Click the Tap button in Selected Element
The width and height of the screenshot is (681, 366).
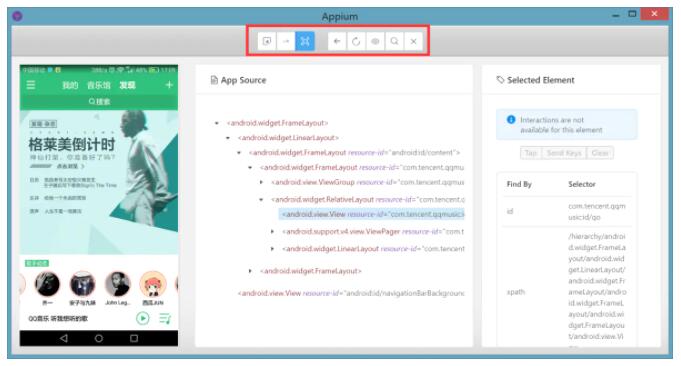tap(531, 153)
